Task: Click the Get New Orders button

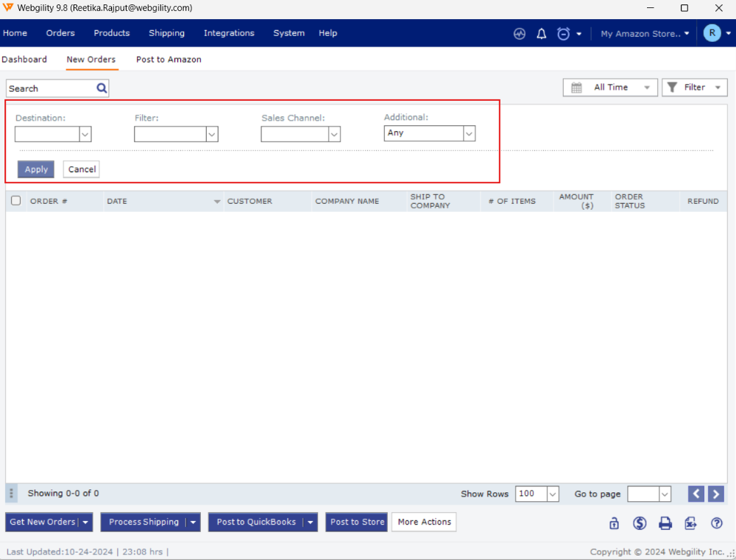Action: click(42, 522)
